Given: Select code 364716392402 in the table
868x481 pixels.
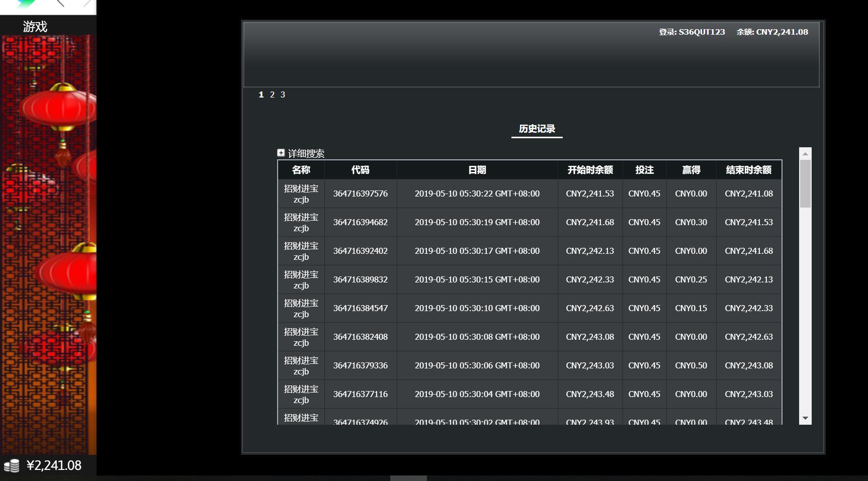Looking at the screenshot, I should pyautogui.click(x=361, y=251).
